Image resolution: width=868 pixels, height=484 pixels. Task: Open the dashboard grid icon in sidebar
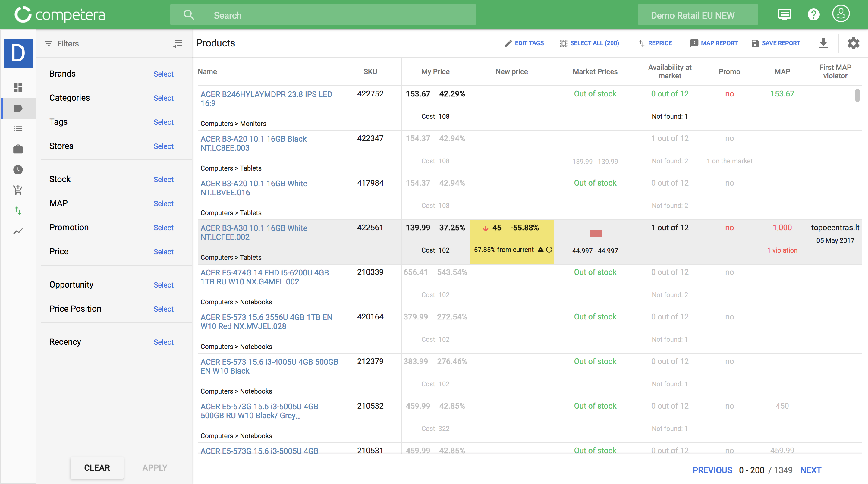click(18, 88)
